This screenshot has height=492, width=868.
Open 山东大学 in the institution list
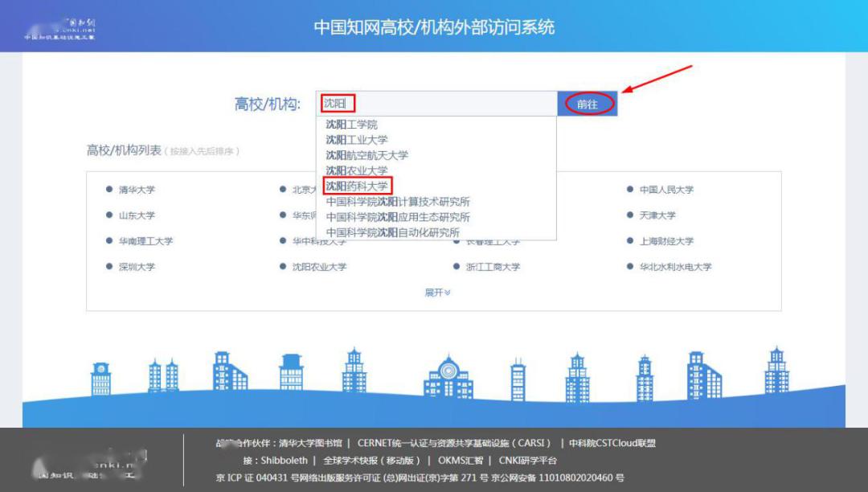137,215
